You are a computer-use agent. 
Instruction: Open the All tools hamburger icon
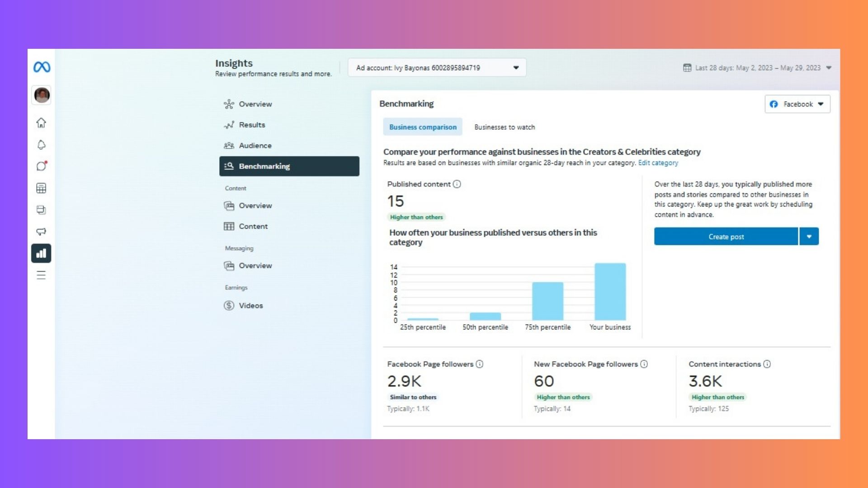click(41, 275)
